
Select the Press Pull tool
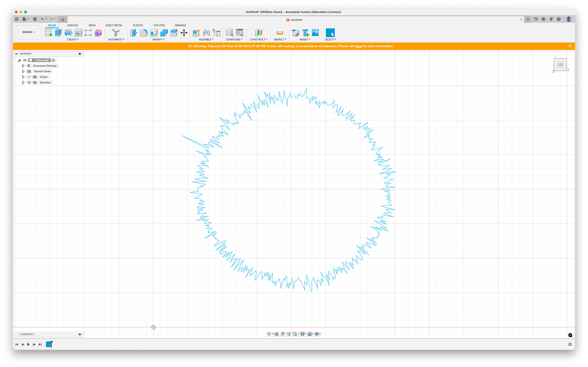[134, 33]
